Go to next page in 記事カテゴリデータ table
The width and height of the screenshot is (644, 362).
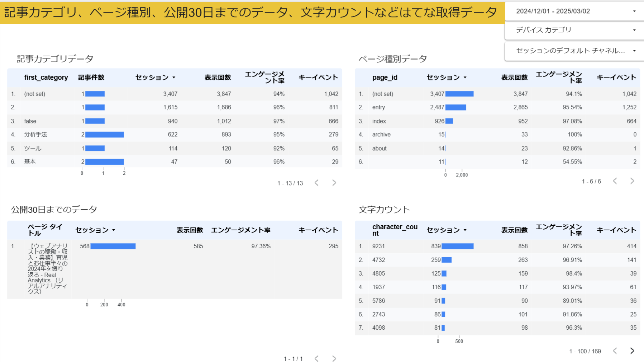(x=334, y=183)
